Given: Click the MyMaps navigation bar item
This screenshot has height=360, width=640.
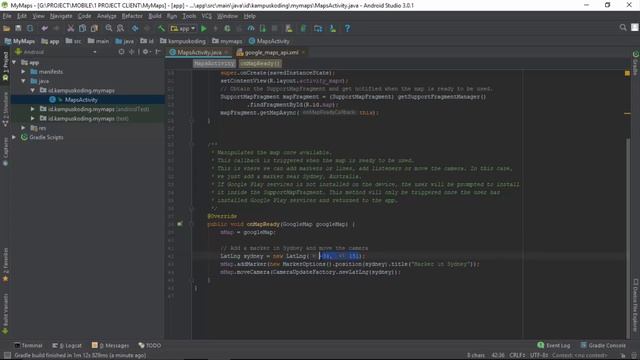Looking at the screenshot, I should [x=20, y=41].
